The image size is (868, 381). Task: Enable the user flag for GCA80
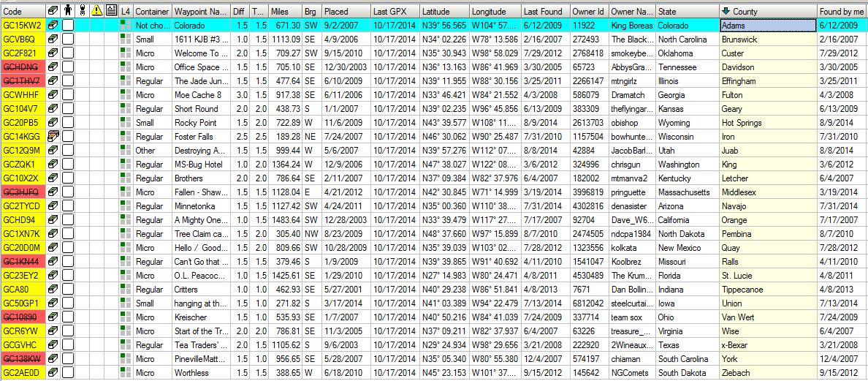pos(68,290)
